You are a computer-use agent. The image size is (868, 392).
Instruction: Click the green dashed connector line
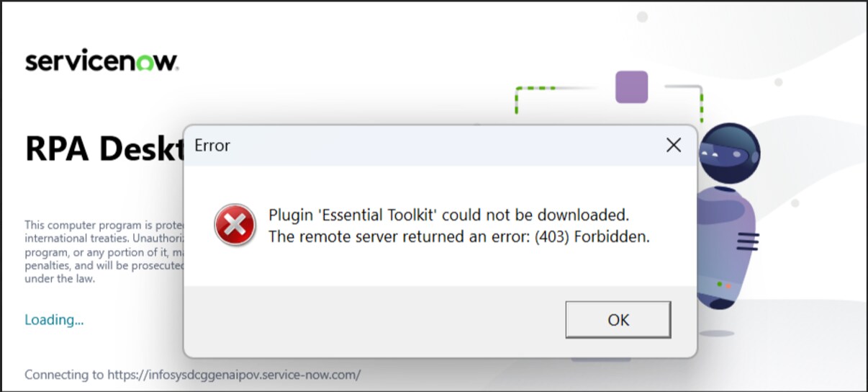pos(536,89)
